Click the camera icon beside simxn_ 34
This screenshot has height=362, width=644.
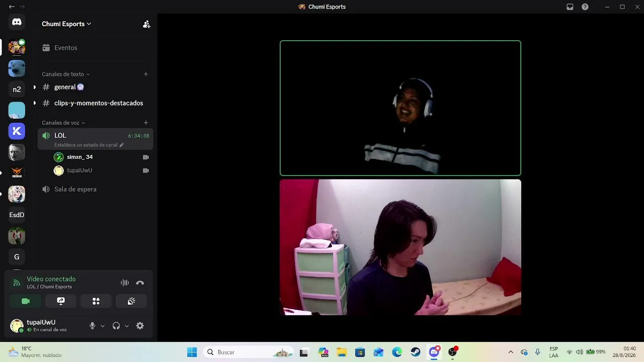(146, 157)
